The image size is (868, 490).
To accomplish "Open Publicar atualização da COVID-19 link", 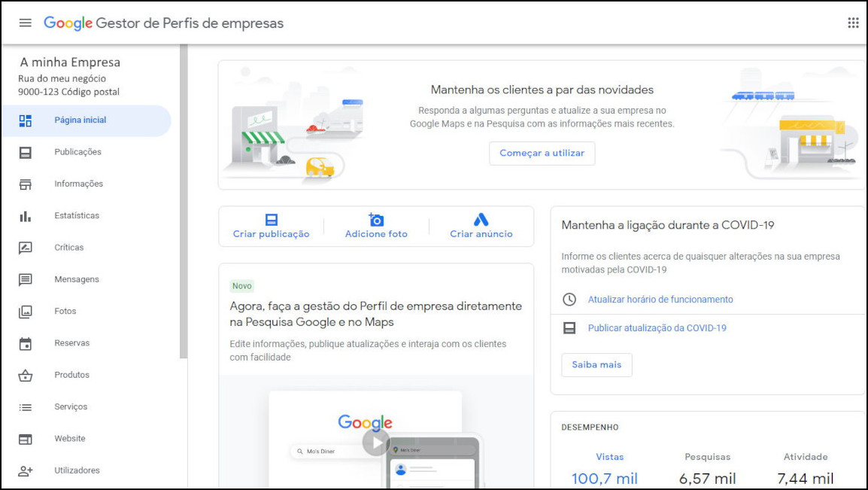I will (x=657, y=328).
